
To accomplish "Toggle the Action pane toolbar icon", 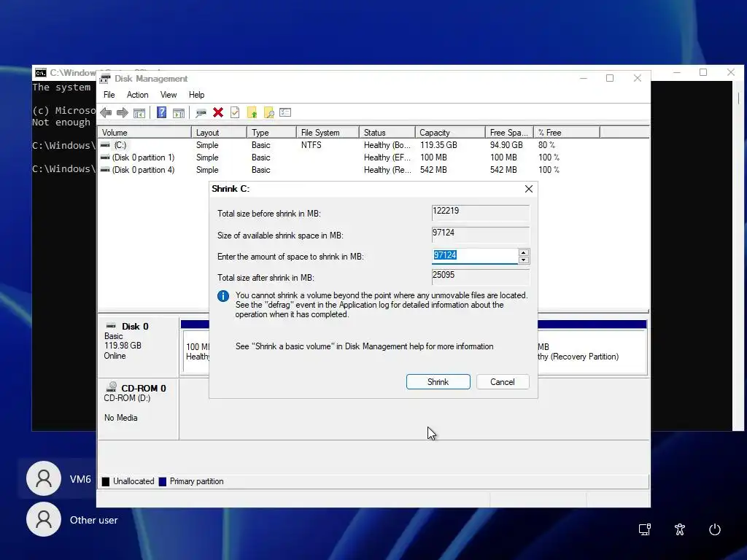I will [x=179, y=113].
